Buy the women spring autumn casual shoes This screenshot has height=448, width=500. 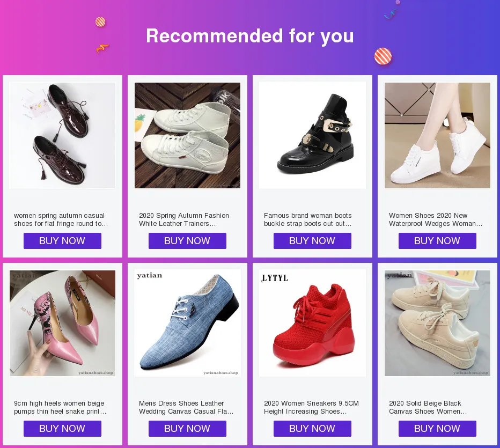(x=62, y=241)
